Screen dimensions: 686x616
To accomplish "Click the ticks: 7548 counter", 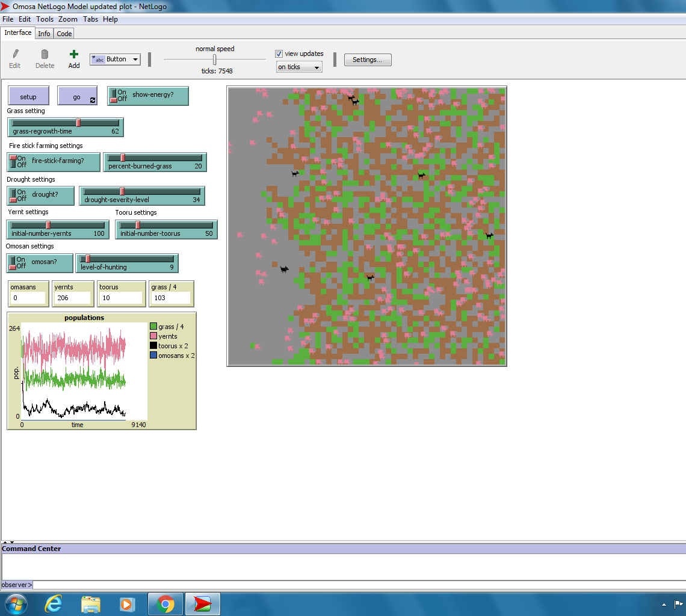I will (217, 71).
